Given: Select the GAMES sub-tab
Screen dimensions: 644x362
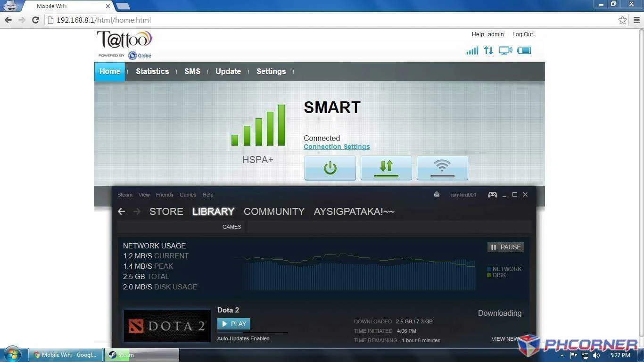Looking at the screenshot, I should [231, 227].
